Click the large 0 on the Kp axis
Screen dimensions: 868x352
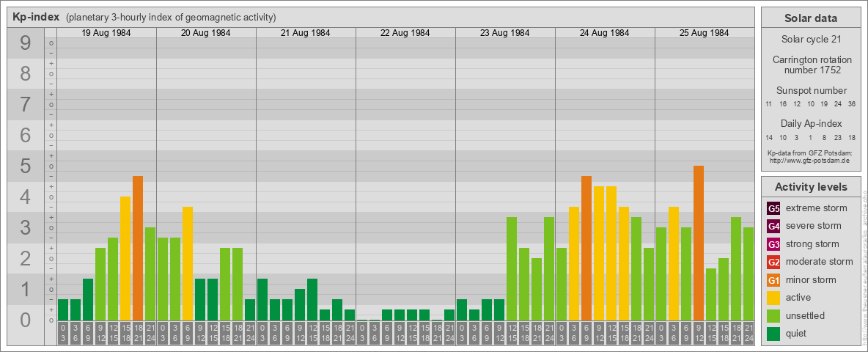26,320
